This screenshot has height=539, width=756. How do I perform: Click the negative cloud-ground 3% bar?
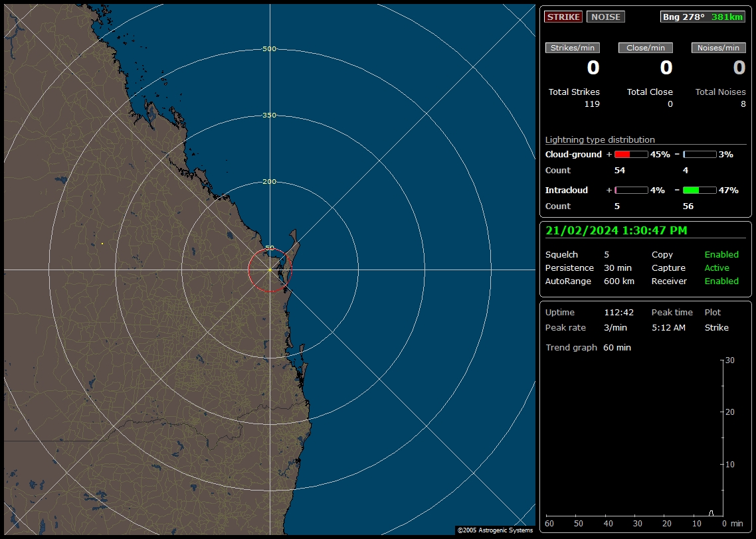point(700,155)
